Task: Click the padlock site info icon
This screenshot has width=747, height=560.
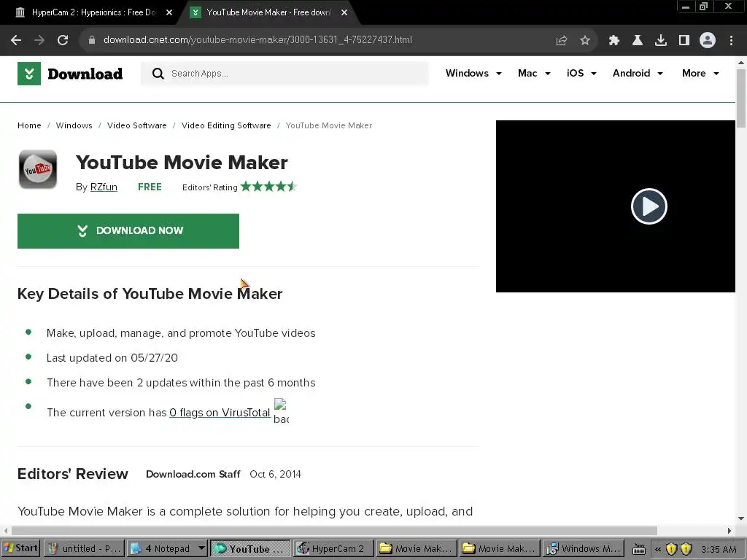Action: 91,40
